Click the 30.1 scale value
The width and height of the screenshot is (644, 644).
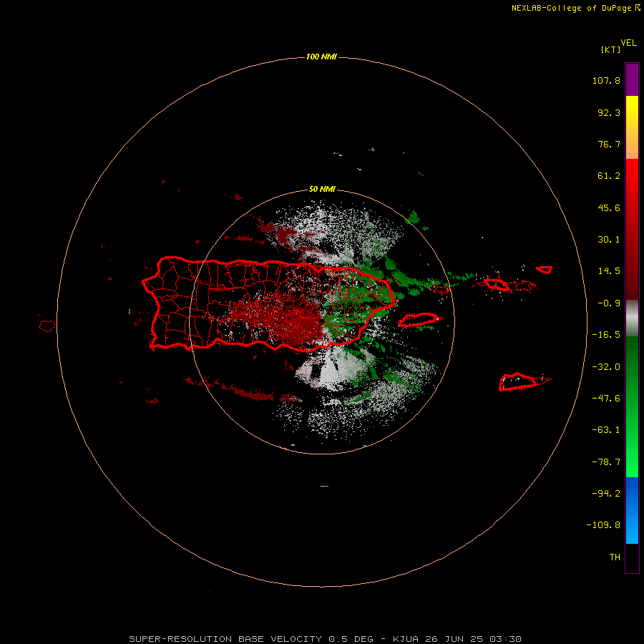coord(609,240)
